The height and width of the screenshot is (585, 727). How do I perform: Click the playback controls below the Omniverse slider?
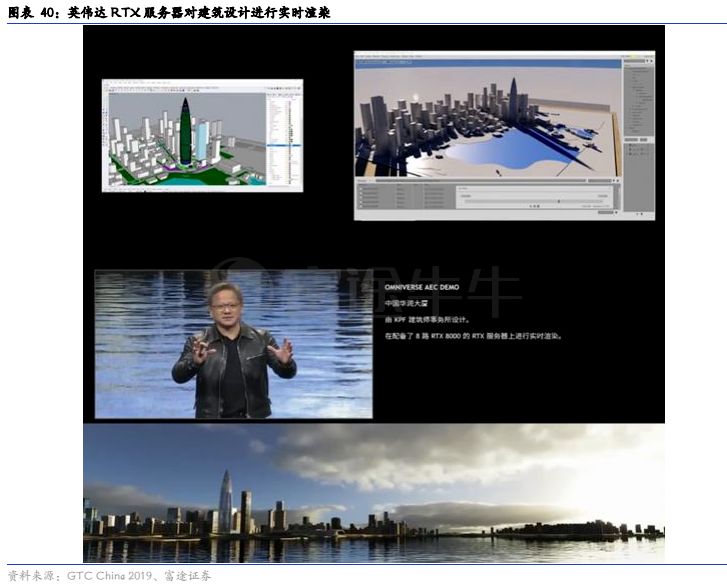[534, 206]
